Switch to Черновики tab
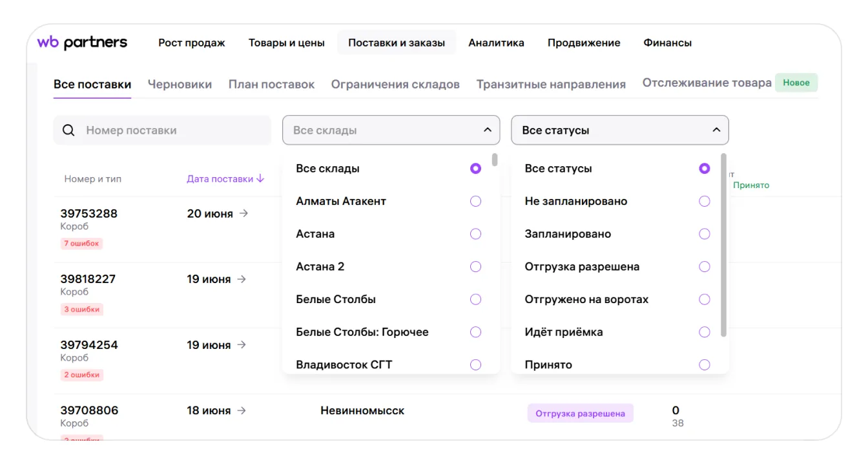This screenshot has height=464, width=868. (x=180, y=85)
